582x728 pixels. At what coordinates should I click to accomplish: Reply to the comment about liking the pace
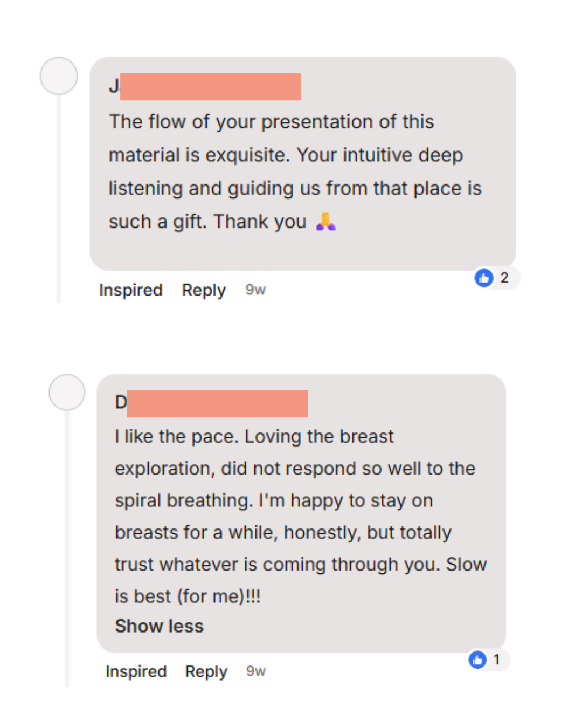206,671
